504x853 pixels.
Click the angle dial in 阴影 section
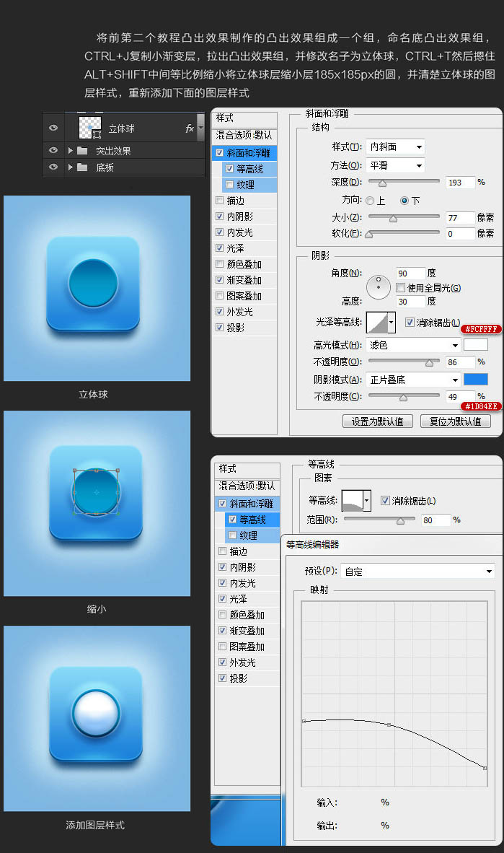pos(379,287)
